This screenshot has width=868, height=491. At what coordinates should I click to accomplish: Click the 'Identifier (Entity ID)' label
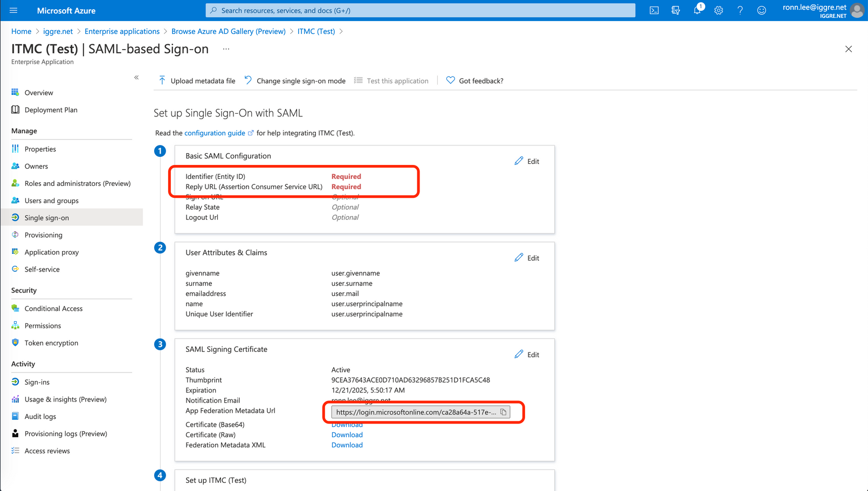tap(216, 177)
